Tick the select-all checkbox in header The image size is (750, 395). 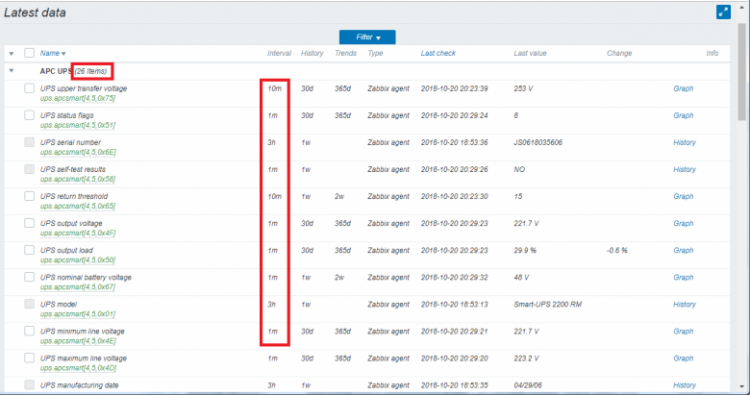[29, 53]
